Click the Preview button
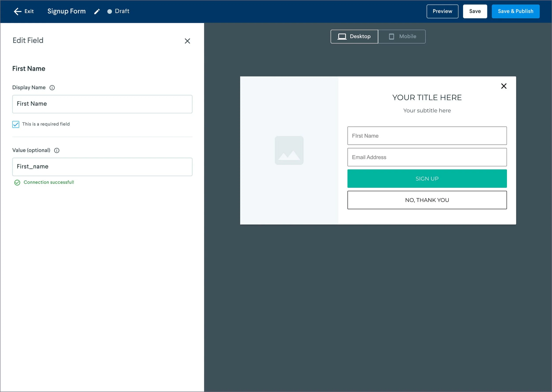This screenshot has width=552, height=392. coord(442,11)
